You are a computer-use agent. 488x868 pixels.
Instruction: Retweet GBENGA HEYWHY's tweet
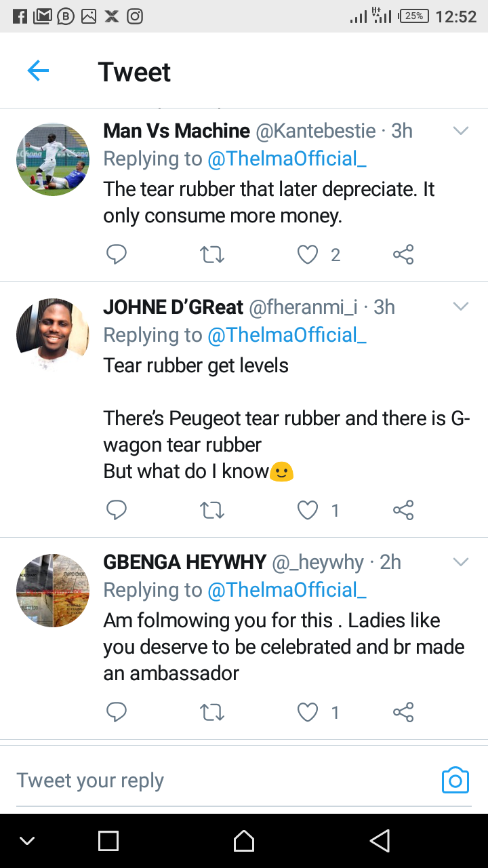point(212,712)
